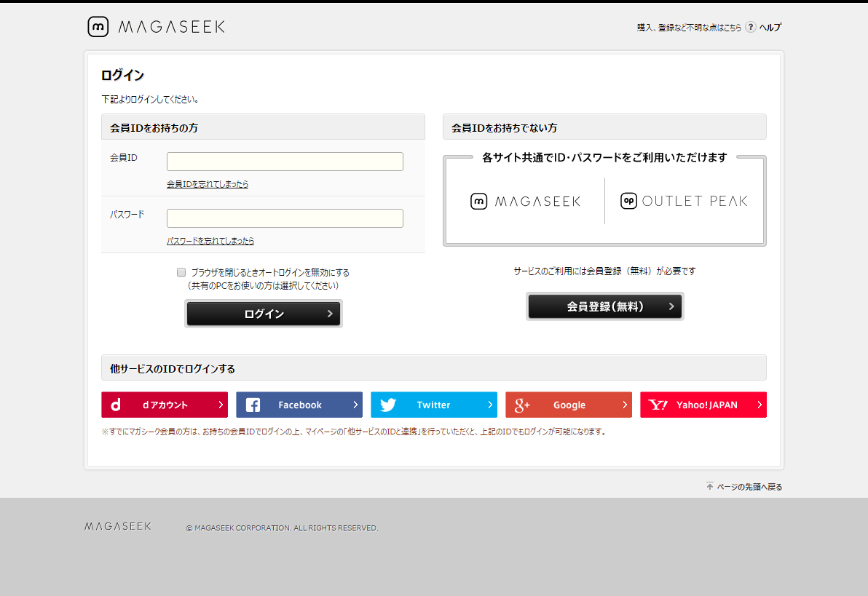Click the ログイン page title
The height and width of the screenshot is (596, 868).
(123, 75)
